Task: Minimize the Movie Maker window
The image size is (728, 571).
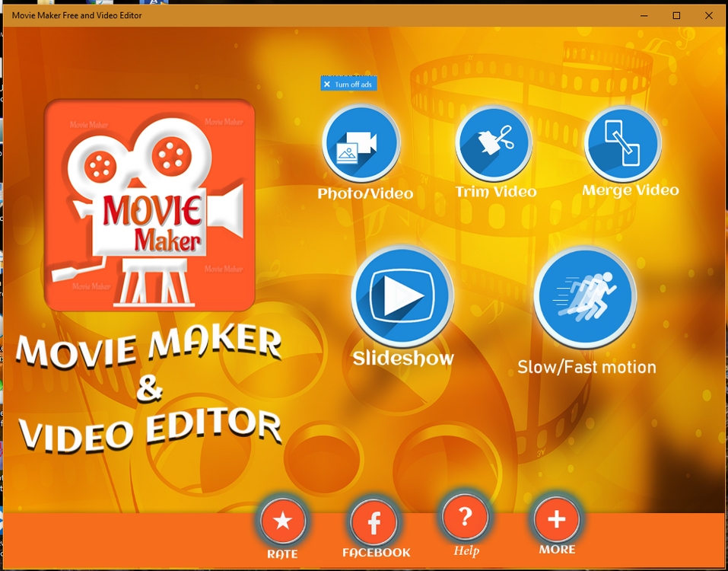Action: coord(644,15)
